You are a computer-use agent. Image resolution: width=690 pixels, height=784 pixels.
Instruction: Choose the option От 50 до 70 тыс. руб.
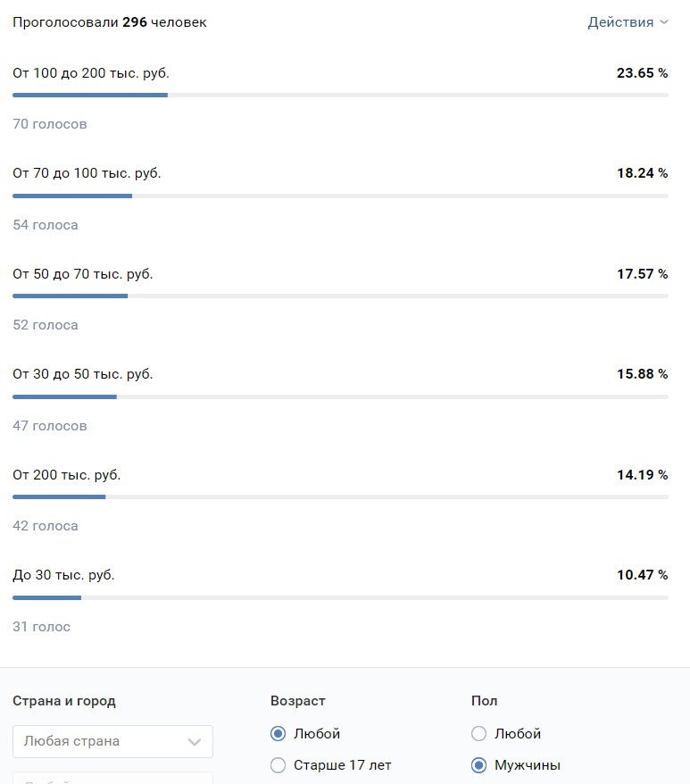click(83, 274)
